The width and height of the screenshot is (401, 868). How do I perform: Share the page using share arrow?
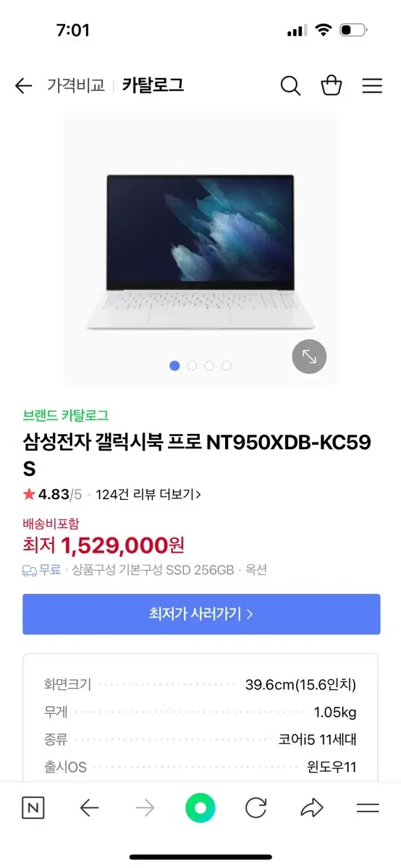click(x=312, y=808)
